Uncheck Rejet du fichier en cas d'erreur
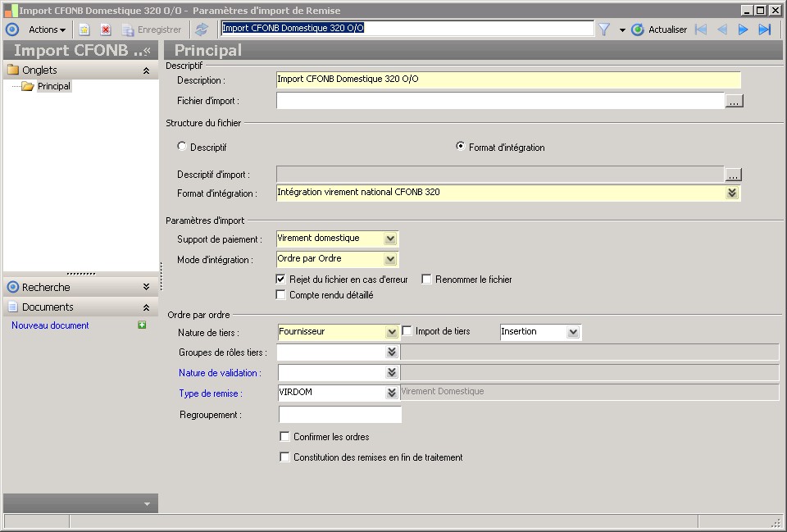 pos(281,280)
